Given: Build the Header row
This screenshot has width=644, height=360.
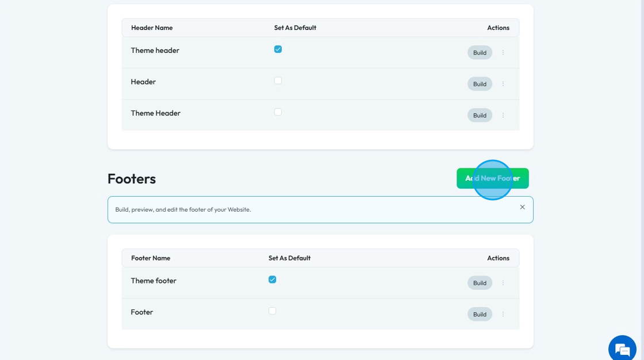Looking at the screenshot, I should 480,84.
